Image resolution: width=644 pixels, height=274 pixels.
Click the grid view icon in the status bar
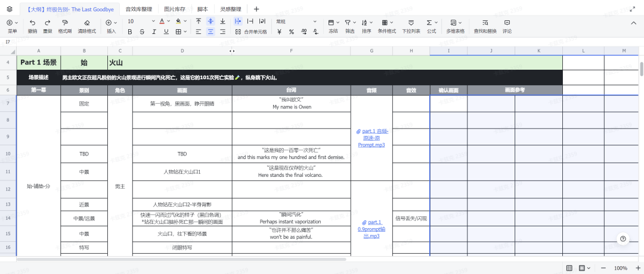(569, 268)
